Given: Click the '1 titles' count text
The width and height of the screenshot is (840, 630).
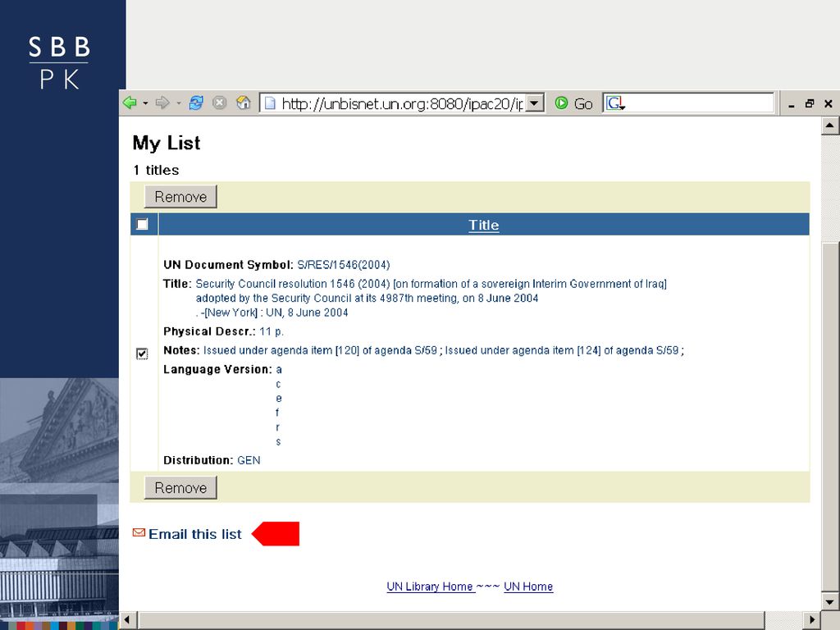Looking at the screenshot, I should 156,170.
